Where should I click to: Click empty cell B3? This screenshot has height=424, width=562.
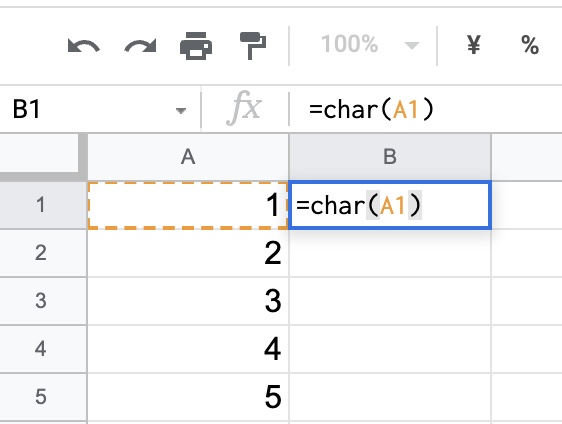[x=390, y=300]
